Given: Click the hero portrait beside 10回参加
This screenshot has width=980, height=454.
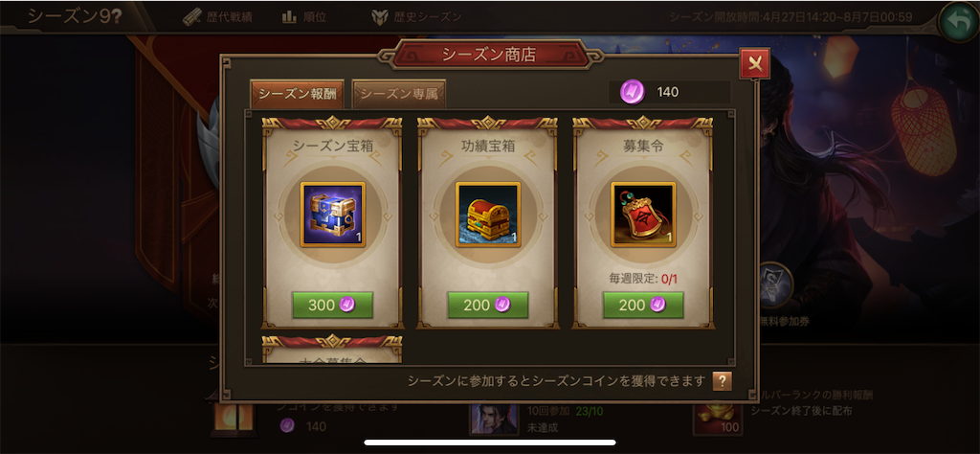Looking at the screenshot, I should (x=495, y=419).
